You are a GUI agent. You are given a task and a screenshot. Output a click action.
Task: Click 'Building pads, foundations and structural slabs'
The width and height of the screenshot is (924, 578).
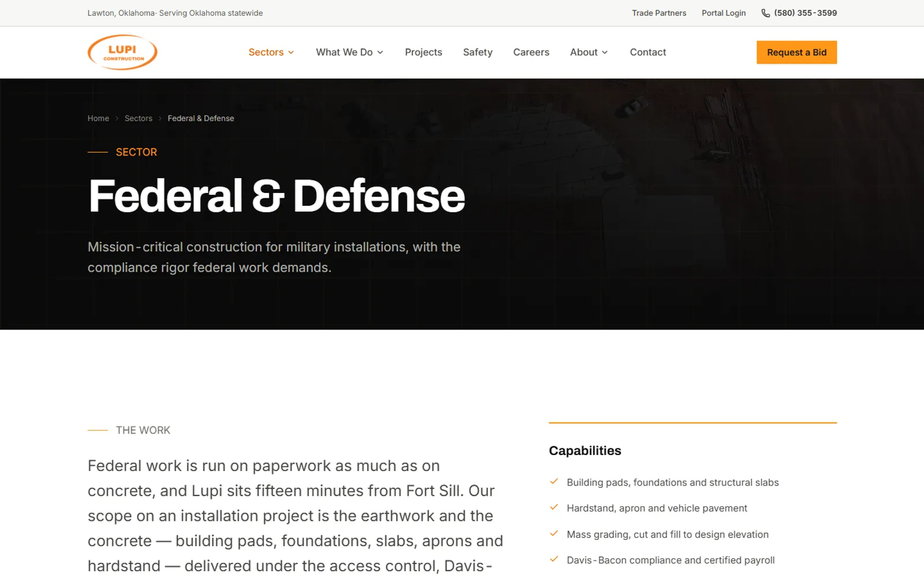(673, 482)
